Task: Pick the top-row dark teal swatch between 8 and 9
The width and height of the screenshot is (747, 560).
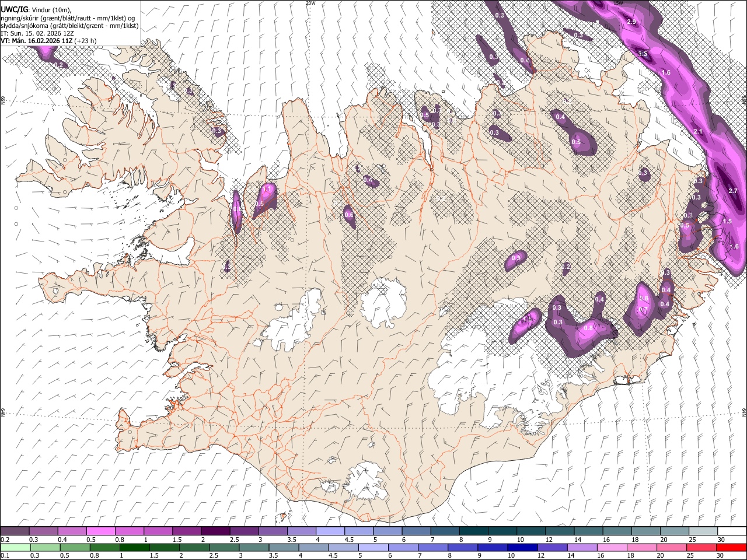Action: (473, 531)
